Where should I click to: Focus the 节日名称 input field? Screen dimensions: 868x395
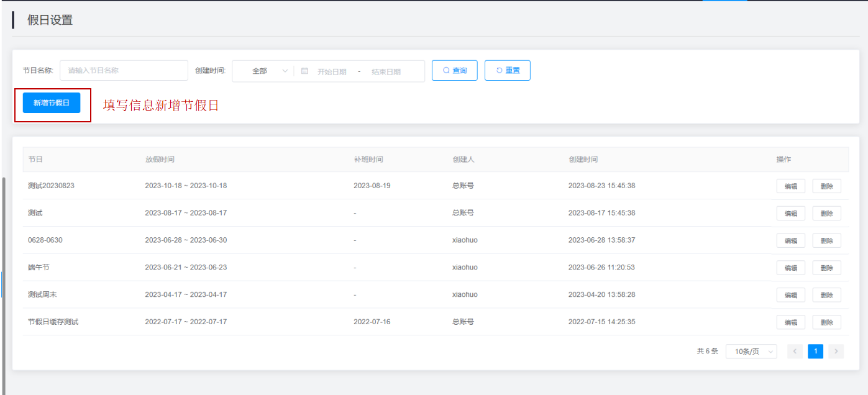pyautogui.click(x=123, y=71)
